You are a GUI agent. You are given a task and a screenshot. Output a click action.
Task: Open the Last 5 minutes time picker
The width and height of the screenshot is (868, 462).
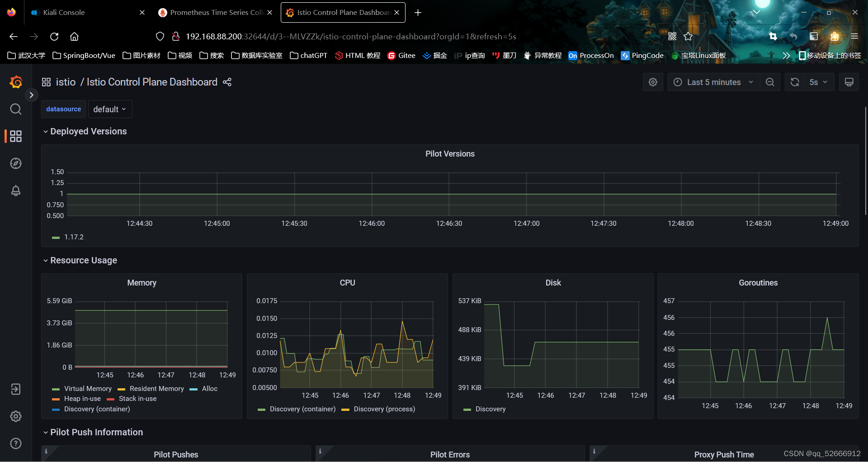pyautogui.click(x=713, y=82)
